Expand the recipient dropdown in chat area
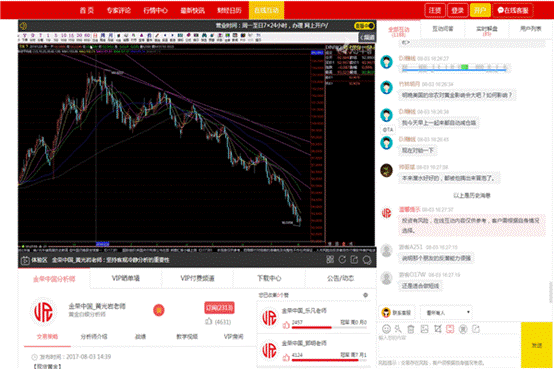The height and width of the screenshot is (369, 554). pyautogui.click(x=446, y=312)
